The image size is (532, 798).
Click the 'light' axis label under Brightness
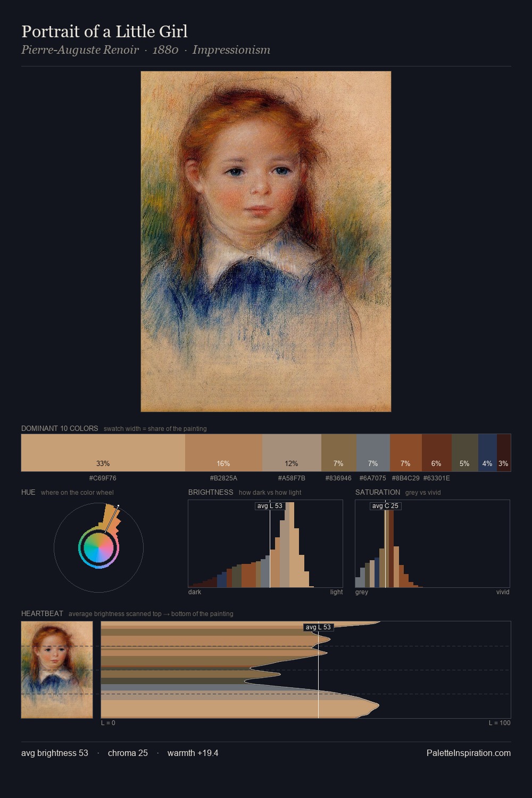point(336,592)
